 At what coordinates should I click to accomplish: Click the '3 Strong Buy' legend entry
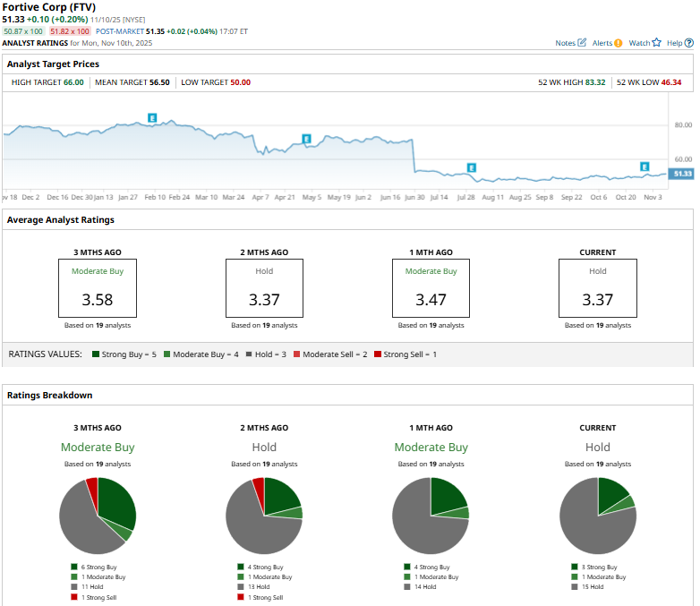tap(594, 568)
